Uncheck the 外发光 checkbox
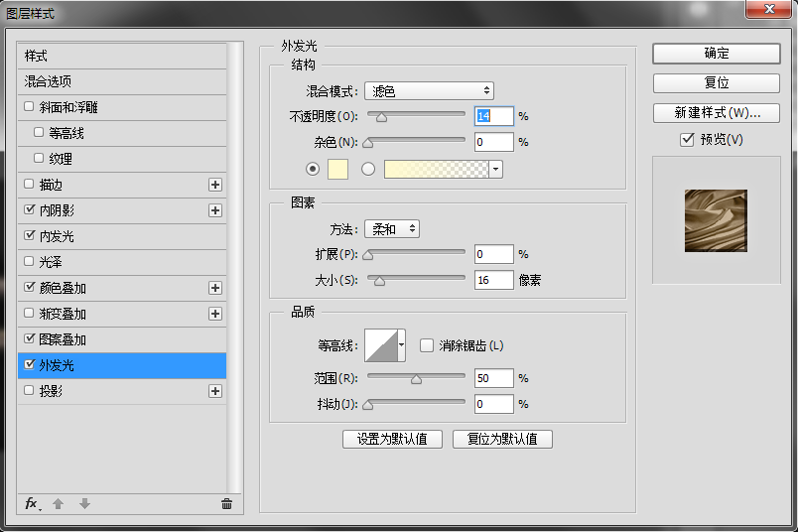 click(x=29, y=364)
